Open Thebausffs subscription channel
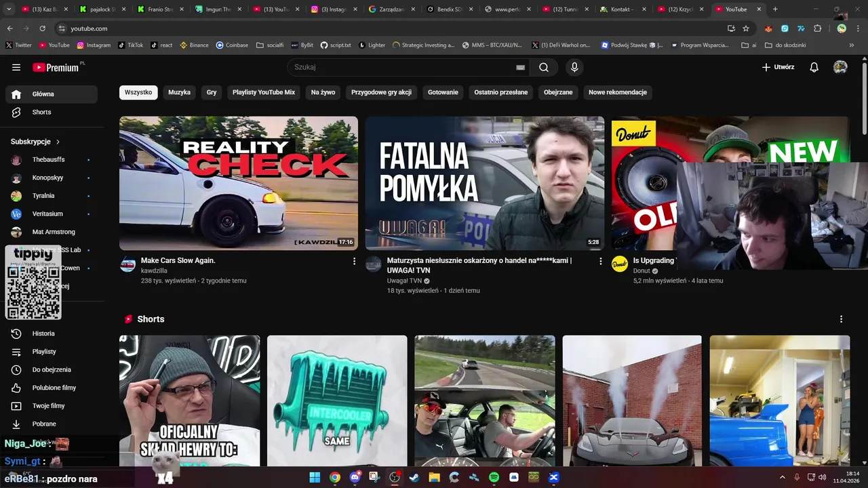868x488 pixels. pyautogui.click(x=52, y=160)
